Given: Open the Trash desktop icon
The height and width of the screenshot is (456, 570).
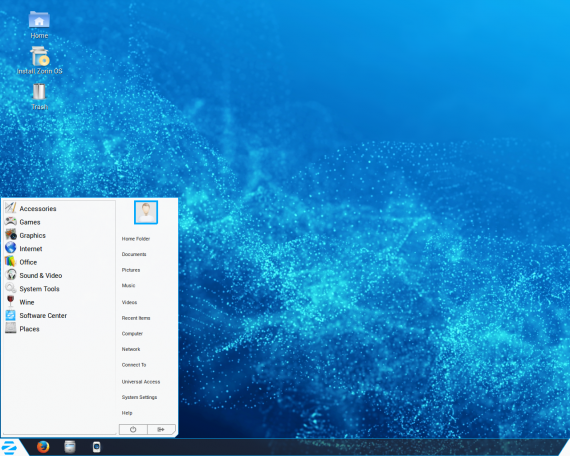Looking at the screenshot, I should tap(39, 96).
